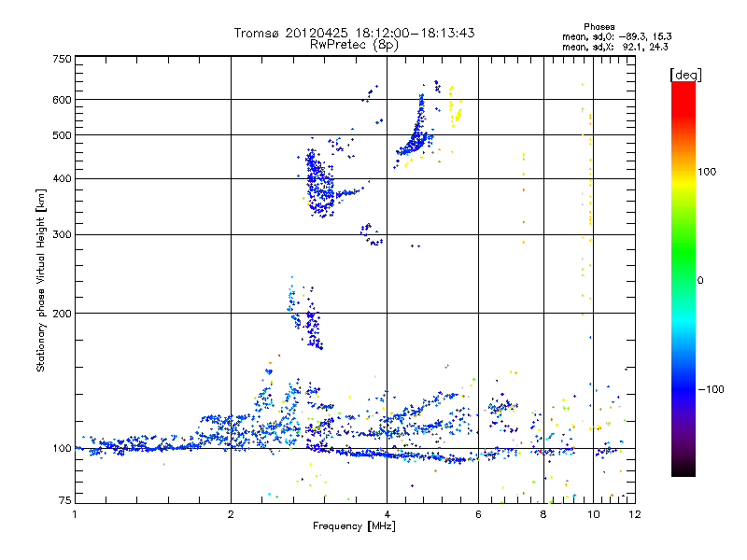Click the y-axis tick label '300'
The height and width of the screenshot is (560, 747).
tap(62, 234)
